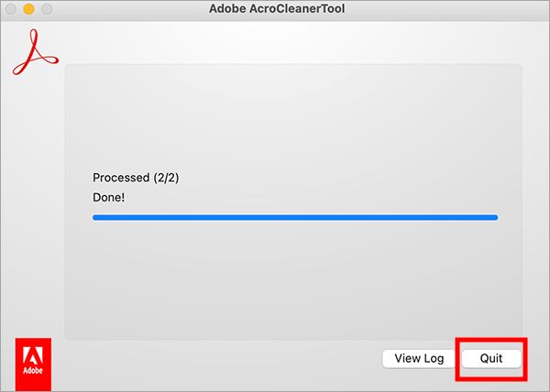
Task: Click the grayed-out zoom window button
Action: 46,9
